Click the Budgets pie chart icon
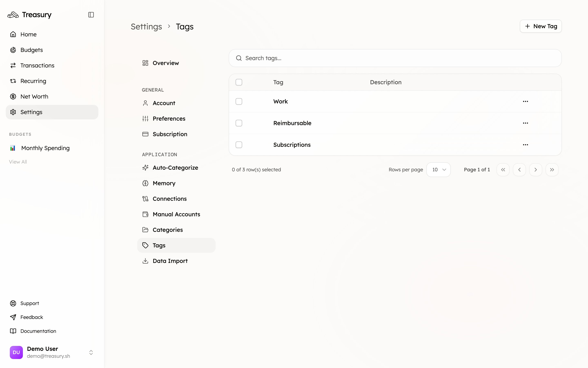588x368 pixels. (13, 50)
